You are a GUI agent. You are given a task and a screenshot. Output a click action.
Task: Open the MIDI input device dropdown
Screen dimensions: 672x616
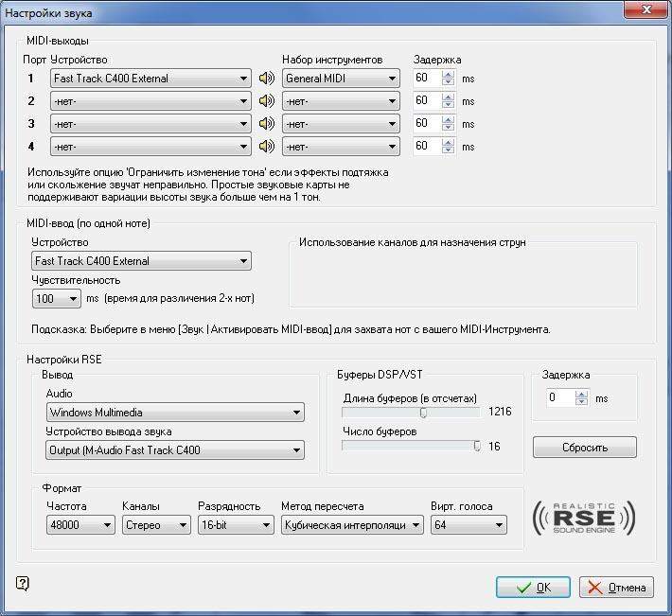pos(140,261)
